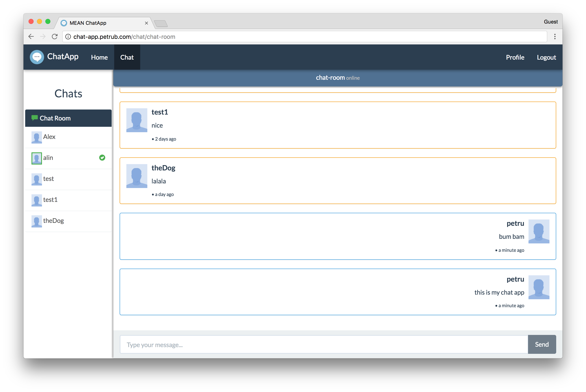The height and width of the screenshot is (392, 586).
Task: Reload the page with refresh icon
Action: (x=55, y=37)
